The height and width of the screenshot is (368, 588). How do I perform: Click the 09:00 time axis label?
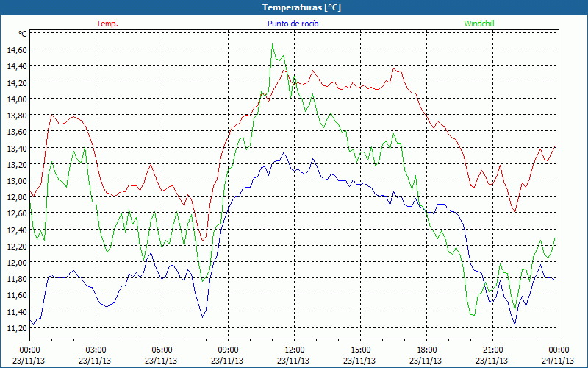228,350
